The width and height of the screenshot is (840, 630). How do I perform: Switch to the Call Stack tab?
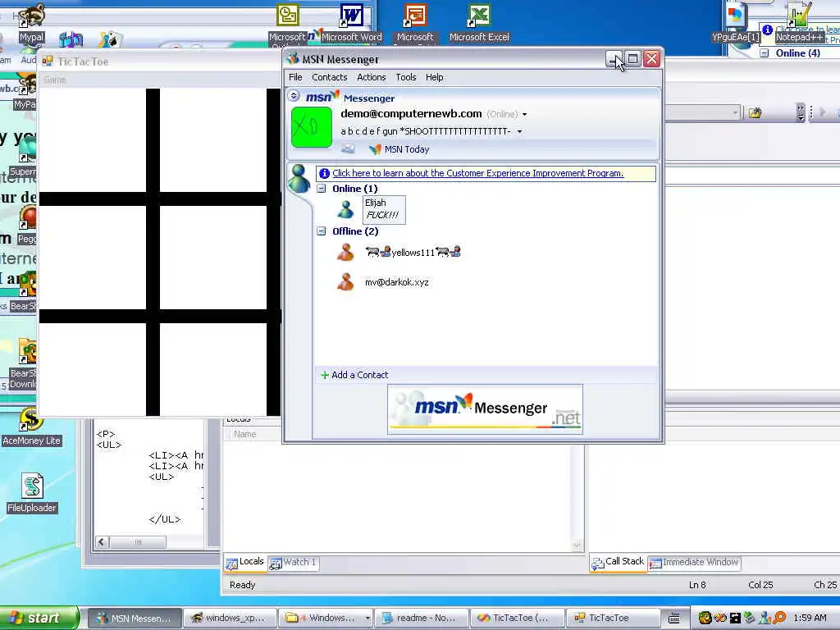pyautogui.click(x=618, y=562)
